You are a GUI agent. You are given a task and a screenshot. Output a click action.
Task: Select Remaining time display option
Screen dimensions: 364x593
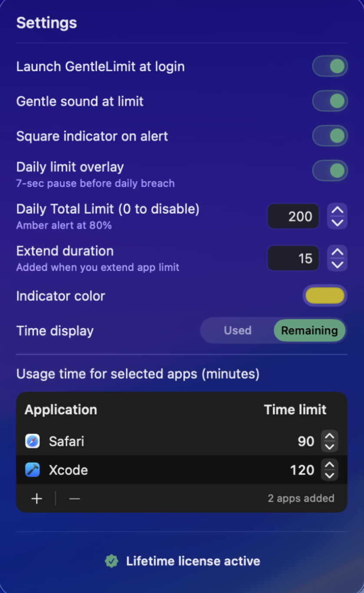point(309,330)
